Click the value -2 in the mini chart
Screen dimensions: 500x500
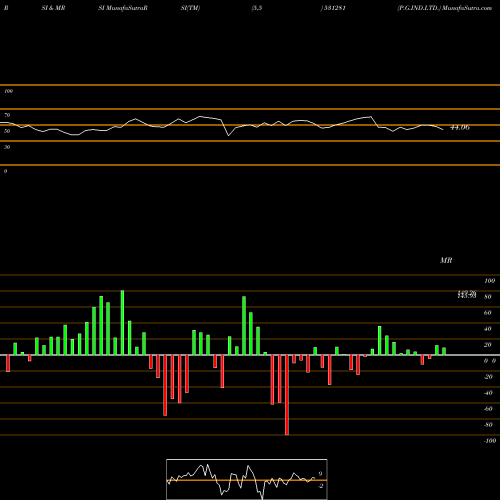tap(320, 486)
